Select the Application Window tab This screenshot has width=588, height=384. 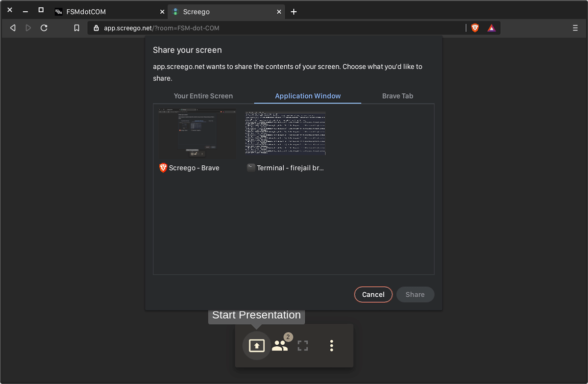coord(308,96)
